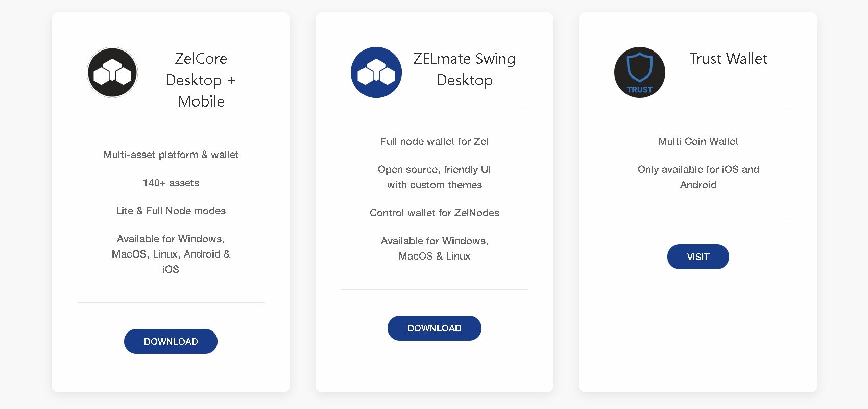Viewport: 868px width, 409px height.
Task: Click ZelCore's supported platforms list text
Action: point(171,254)
